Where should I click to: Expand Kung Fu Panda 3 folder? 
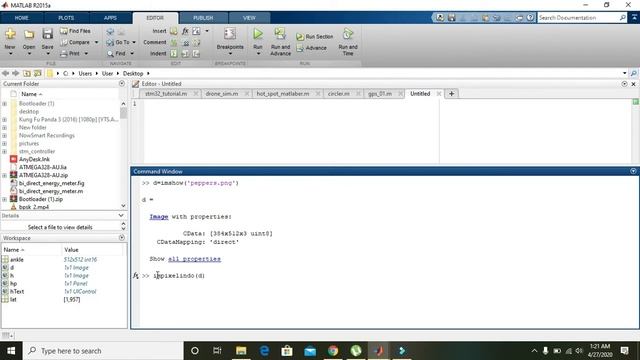coord(4,120)
